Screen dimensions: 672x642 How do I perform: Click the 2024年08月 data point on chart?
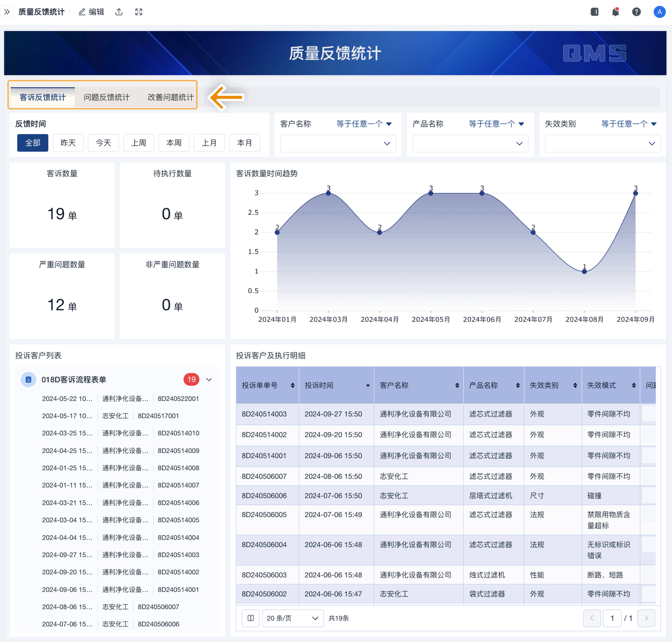click(584, 272)
